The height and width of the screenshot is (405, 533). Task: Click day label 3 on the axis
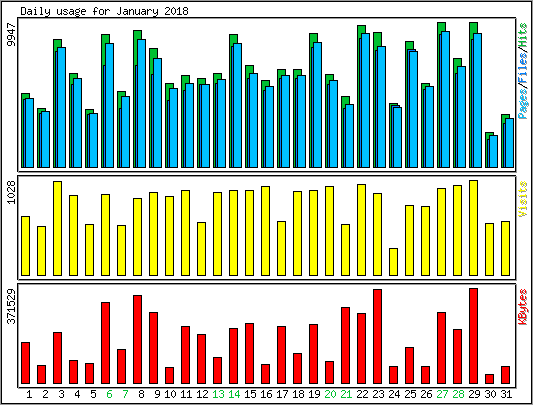pyautogui.click(x=61, y=394)
